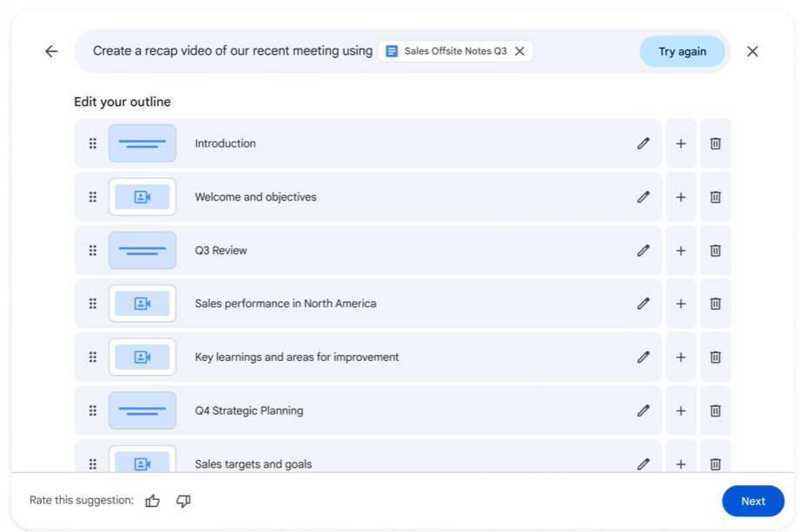The width and height of the screenshot is (800, 532).
Task: Select the text scene thumbnail for Q3 Review
Action: point(142,250)
